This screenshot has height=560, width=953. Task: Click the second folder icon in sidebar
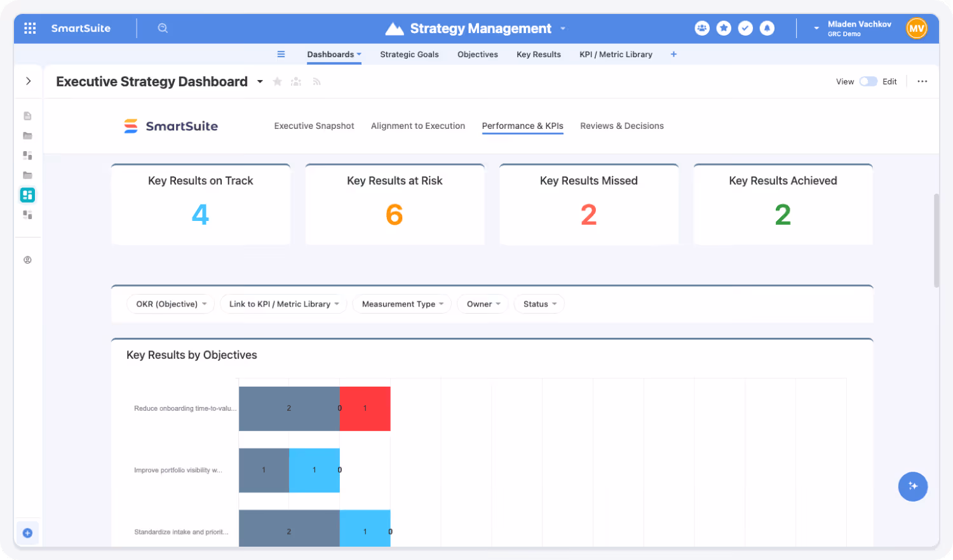tap(27, 175)
